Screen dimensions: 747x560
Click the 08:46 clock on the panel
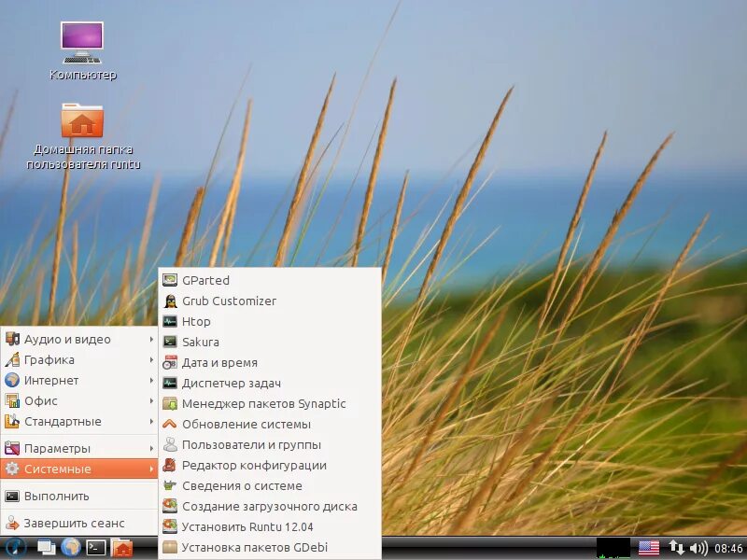[x=728, y=548]
